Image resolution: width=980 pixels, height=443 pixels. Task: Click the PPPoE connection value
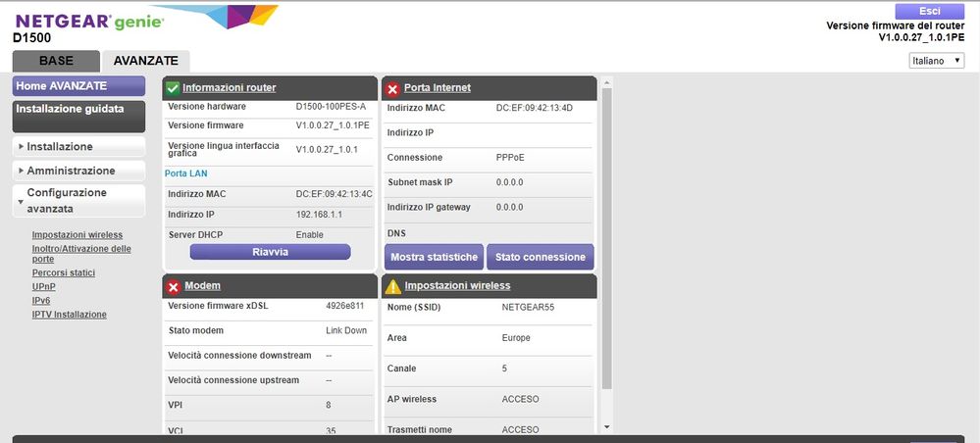pos(510,158)
